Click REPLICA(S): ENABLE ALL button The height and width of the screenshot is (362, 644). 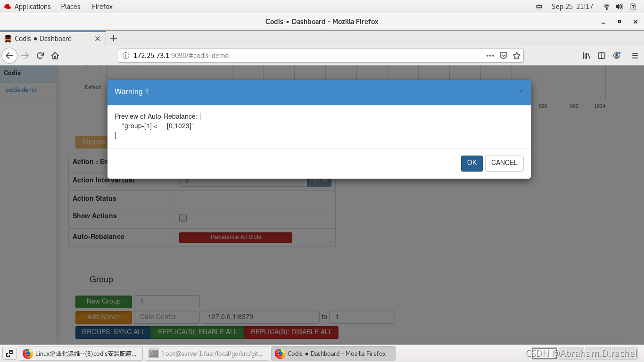click(198, 332)
